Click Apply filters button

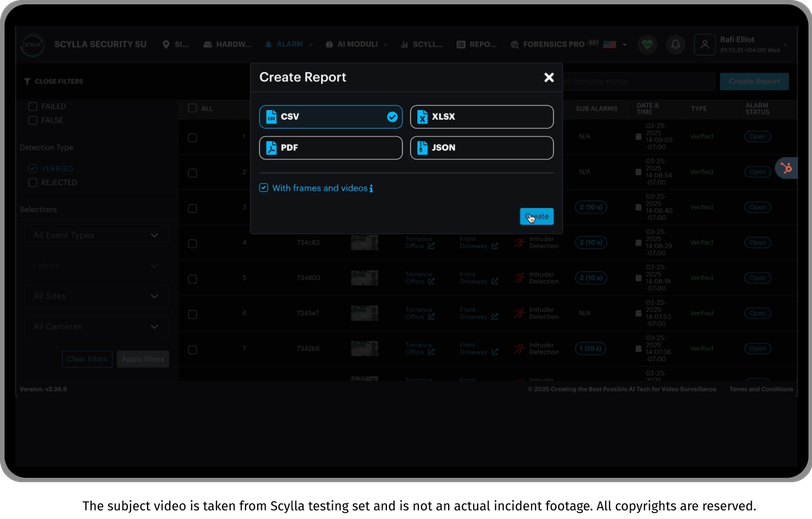pyautogui.click(x=143, y=359)
